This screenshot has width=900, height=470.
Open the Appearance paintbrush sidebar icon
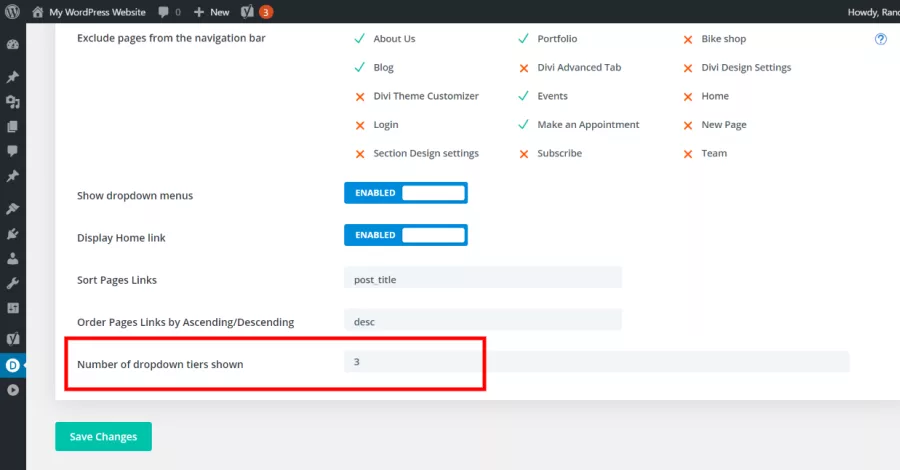click(13, 208)
